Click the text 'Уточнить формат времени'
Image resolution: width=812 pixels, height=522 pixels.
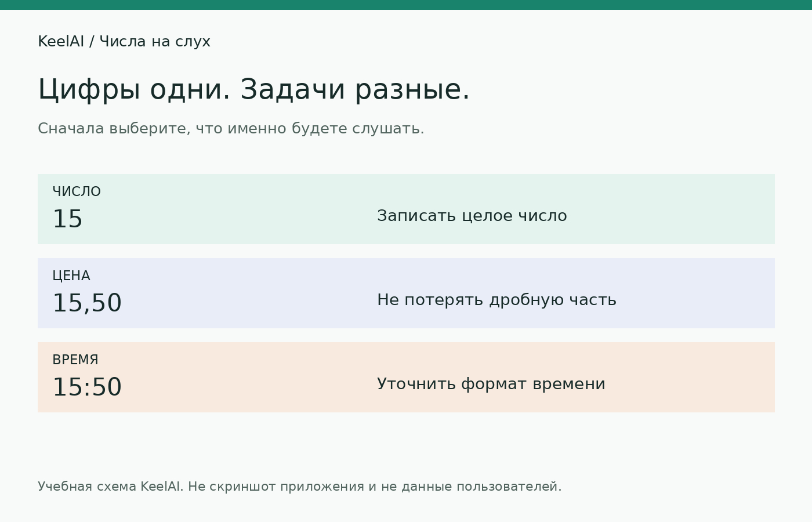coord(491,384)
